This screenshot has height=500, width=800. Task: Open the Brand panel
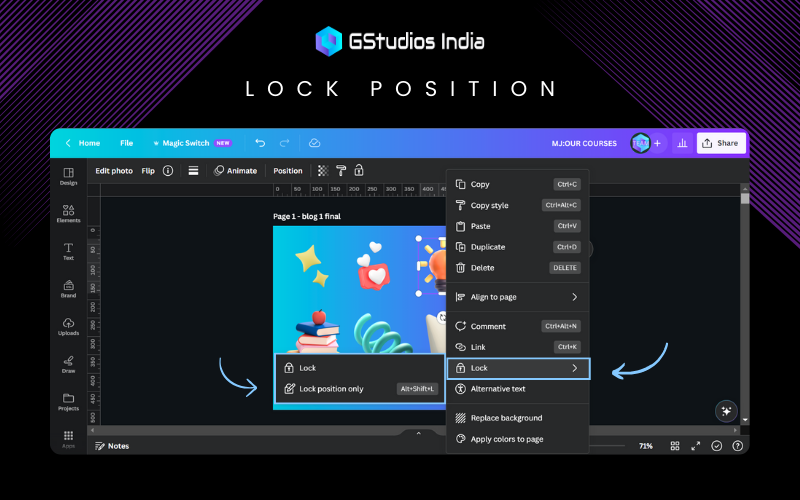pos(68,289)
